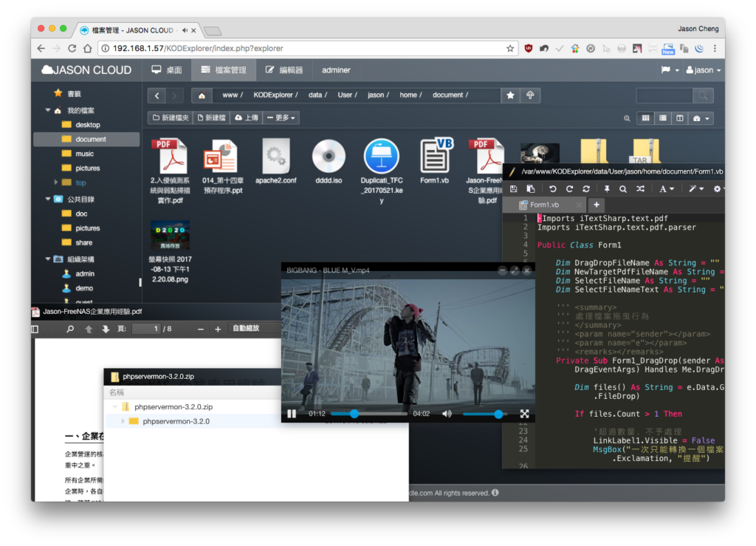Click the 新建檔夾 button
The height and width of the screenshot is (546, 756).
(x=171, y=117)
